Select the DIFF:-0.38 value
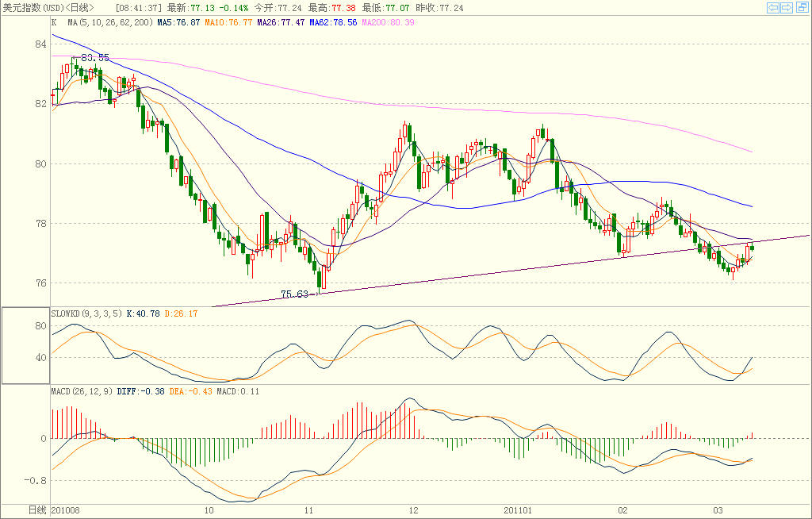This screenshot has height=519, width=812. [x=141, y=391]
